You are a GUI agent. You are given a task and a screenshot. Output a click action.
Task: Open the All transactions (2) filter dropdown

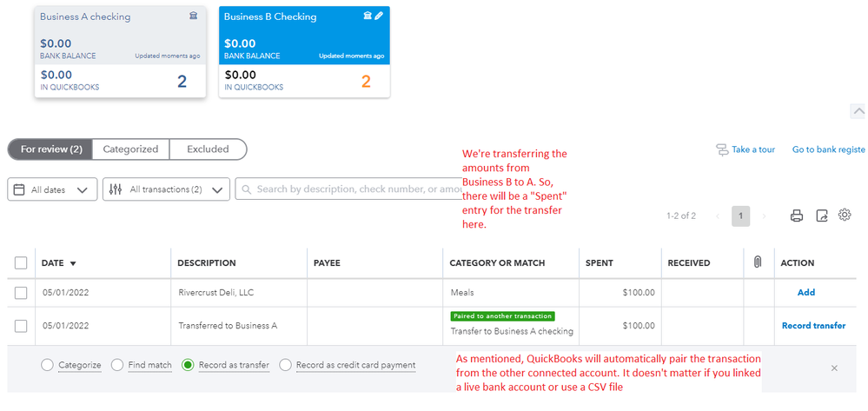(x=166, y=189)
